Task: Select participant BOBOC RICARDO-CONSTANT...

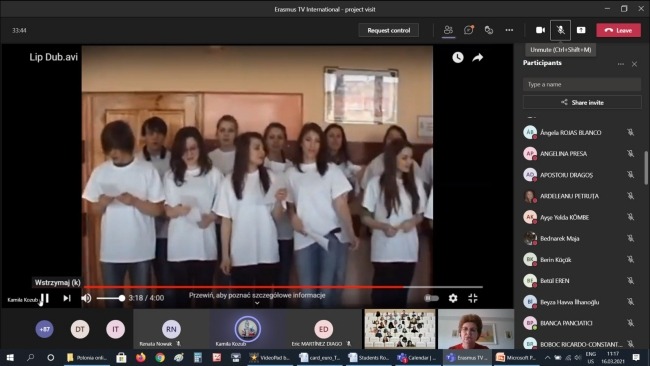Action: [x=580, y=344]
